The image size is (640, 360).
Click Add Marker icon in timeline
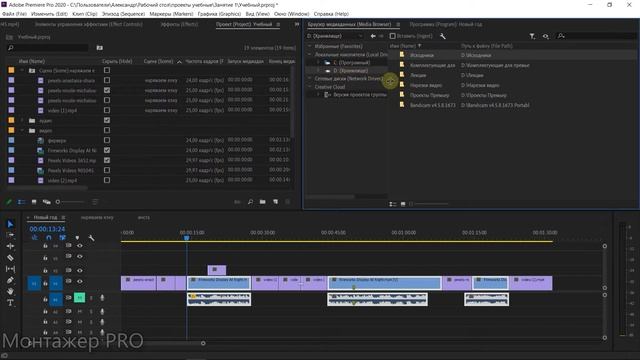coord(77,238)
